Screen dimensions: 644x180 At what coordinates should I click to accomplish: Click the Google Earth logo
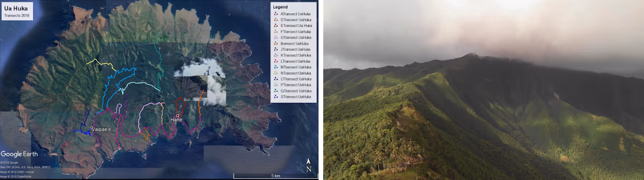(19, 154)
